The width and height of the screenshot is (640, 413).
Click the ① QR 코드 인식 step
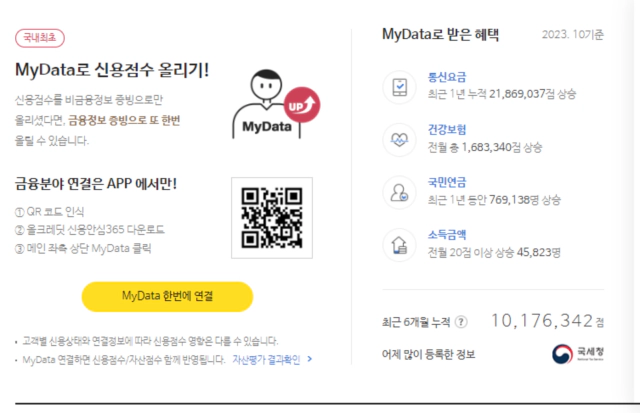[49, 212]
